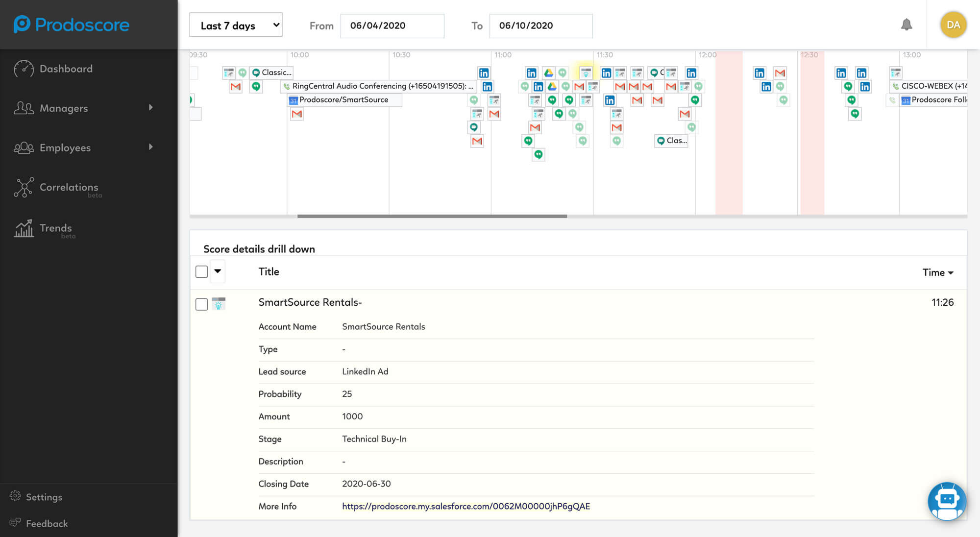Click the pink band after 12:00

[x=729, y=132]
